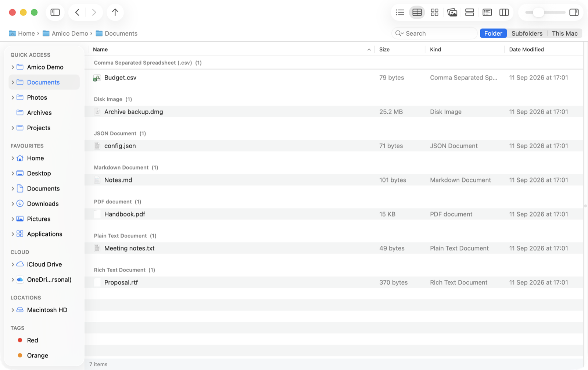Screen dimensions: 588x370
Task: Click the JSON Document group header
Action: 120,134
